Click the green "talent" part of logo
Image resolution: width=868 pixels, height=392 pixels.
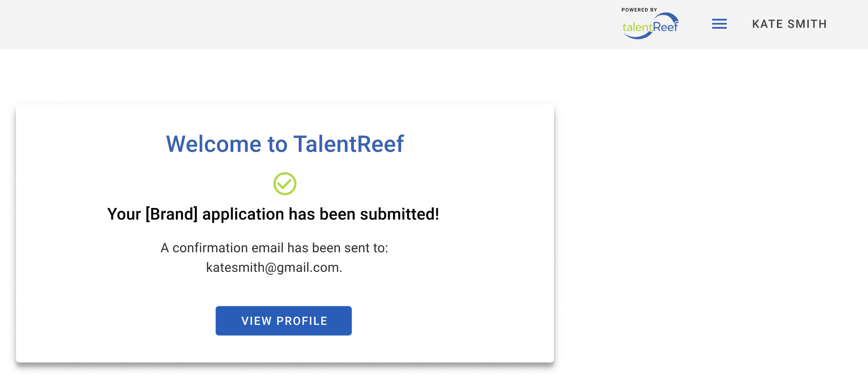click(x=637, y=28)
